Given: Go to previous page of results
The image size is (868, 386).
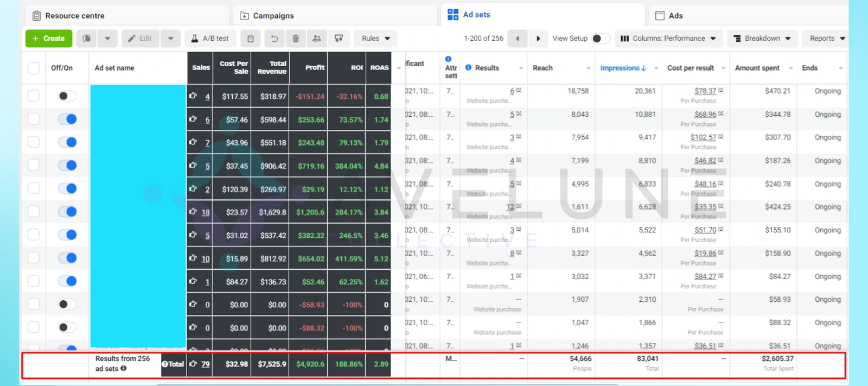Looking at the screenshot, I should [x=518, y=39].
